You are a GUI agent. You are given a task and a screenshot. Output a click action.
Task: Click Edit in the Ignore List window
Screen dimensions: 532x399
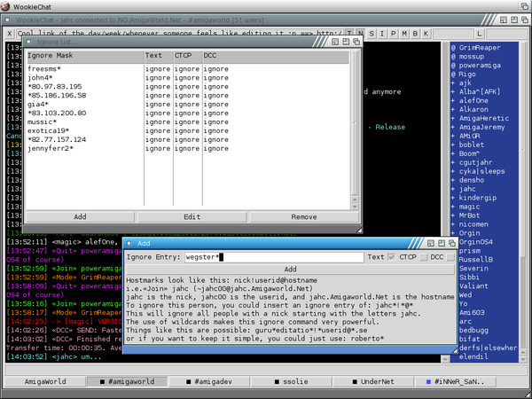192,215
